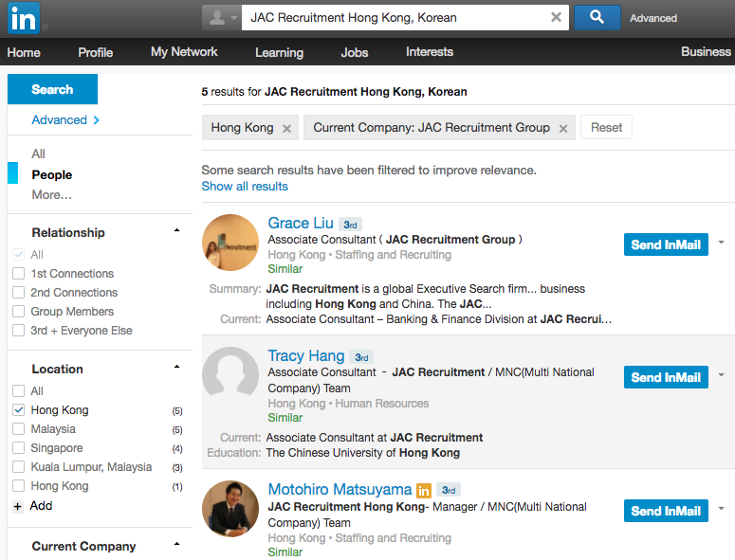Select the People search category

[52, 175]
